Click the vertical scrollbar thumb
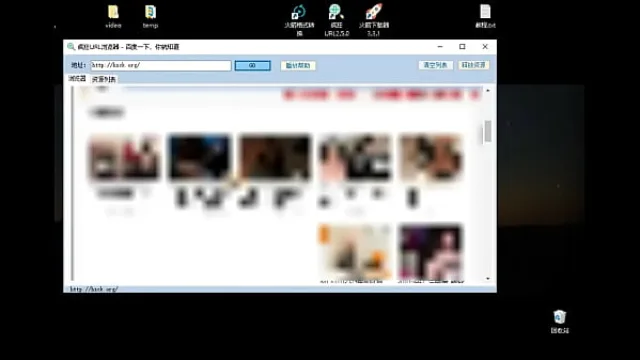This screenshot has width=640, height=360. (x=488, y=132)
